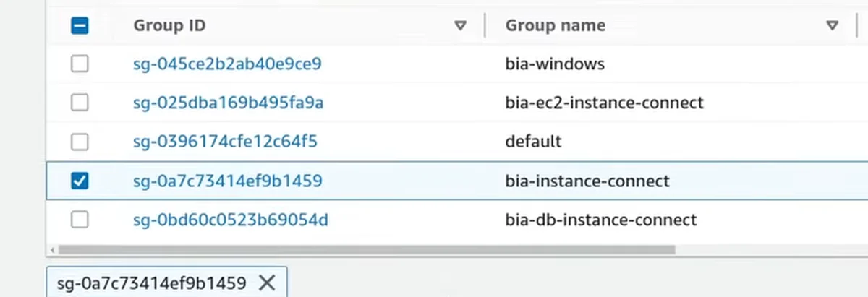The width and height of the screenshot is (868, 297).
Task: Click the Group name column header label
Action: click(x=555, y=25)
